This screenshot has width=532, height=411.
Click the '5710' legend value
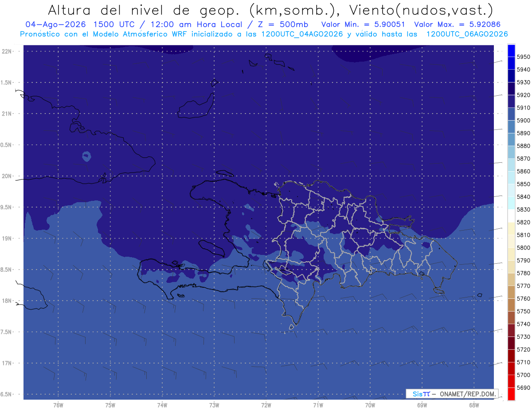click(x=523, y=362)
